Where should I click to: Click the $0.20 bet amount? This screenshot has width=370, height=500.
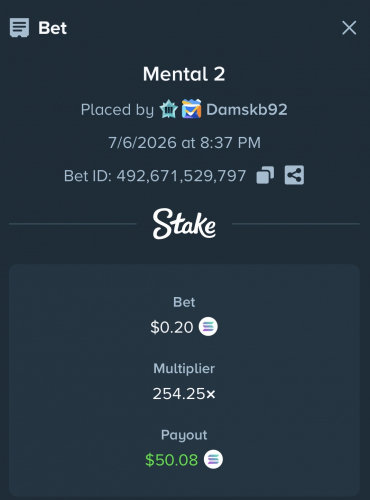(172, 327)
